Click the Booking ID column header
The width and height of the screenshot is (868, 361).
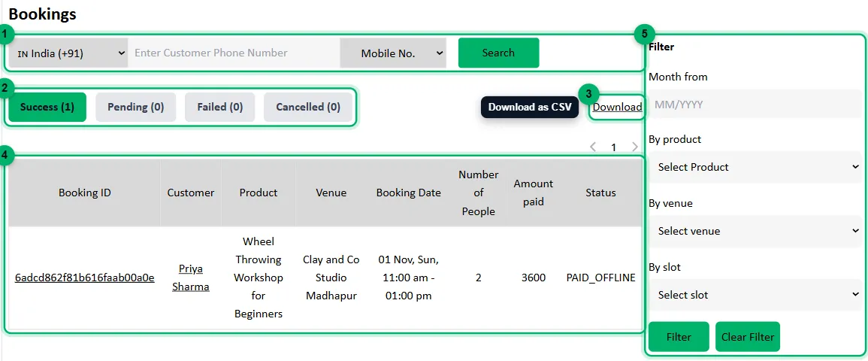(x=85, y=193)
